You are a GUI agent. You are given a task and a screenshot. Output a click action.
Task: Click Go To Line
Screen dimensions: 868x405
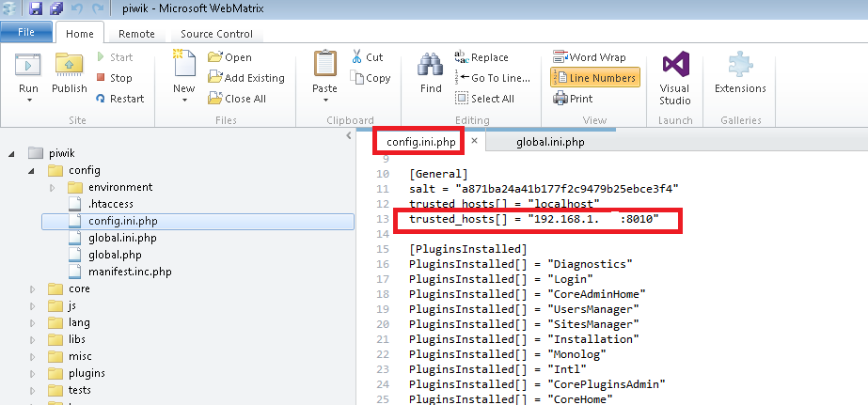492,78
